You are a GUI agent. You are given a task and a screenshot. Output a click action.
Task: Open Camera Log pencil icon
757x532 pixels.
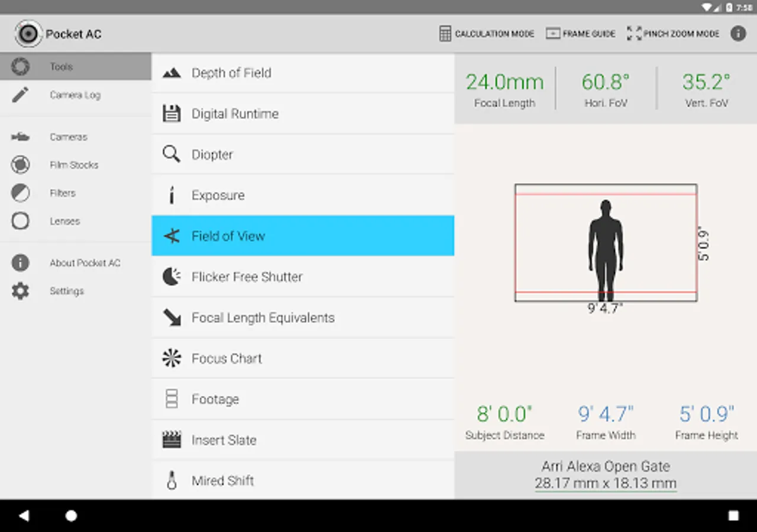(x=20, y=95)
